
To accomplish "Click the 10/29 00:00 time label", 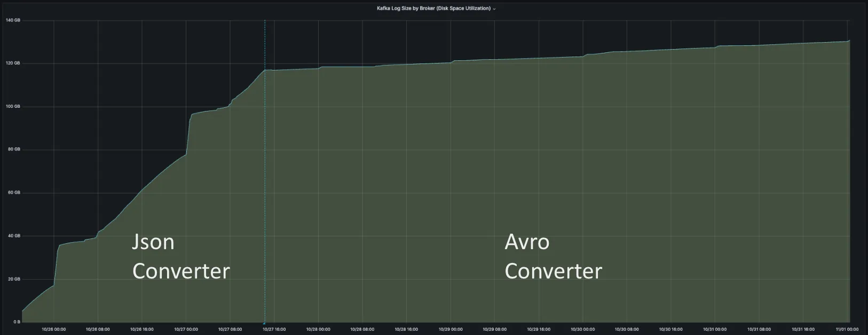I will (x=451, y=329).
